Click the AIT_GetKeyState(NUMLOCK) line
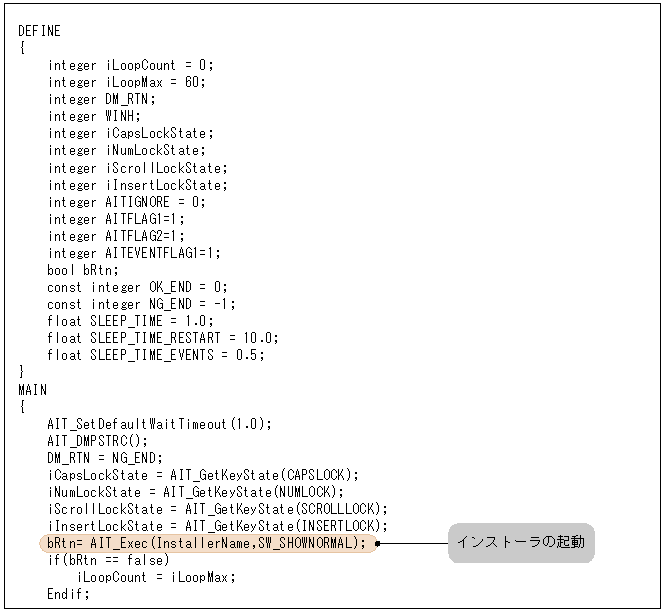This screenshot has width=663, height=612. pyautogui.click(x=196, y=492)
